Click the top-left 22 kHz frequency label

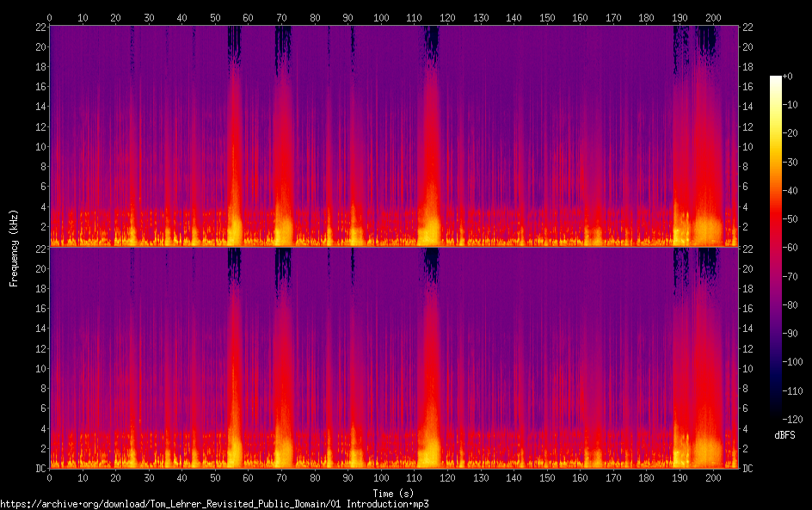coord(40,27)
